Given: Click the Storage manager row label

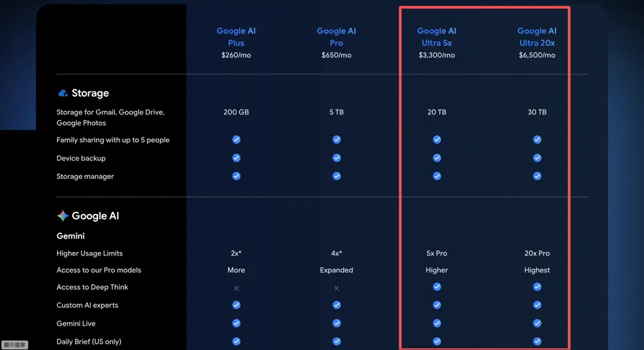Looking at the screenshot, I should pos(85,176).
